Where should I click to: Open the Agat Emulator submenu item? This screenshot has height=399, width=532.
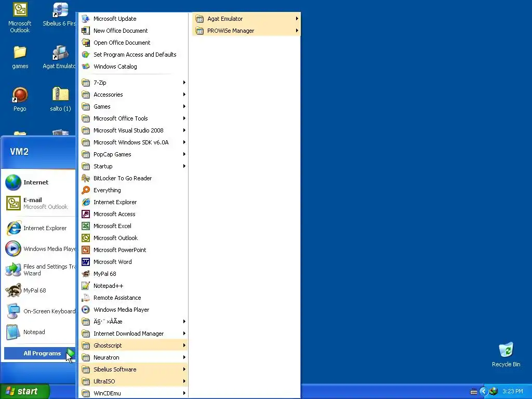(x=246, y=19)
